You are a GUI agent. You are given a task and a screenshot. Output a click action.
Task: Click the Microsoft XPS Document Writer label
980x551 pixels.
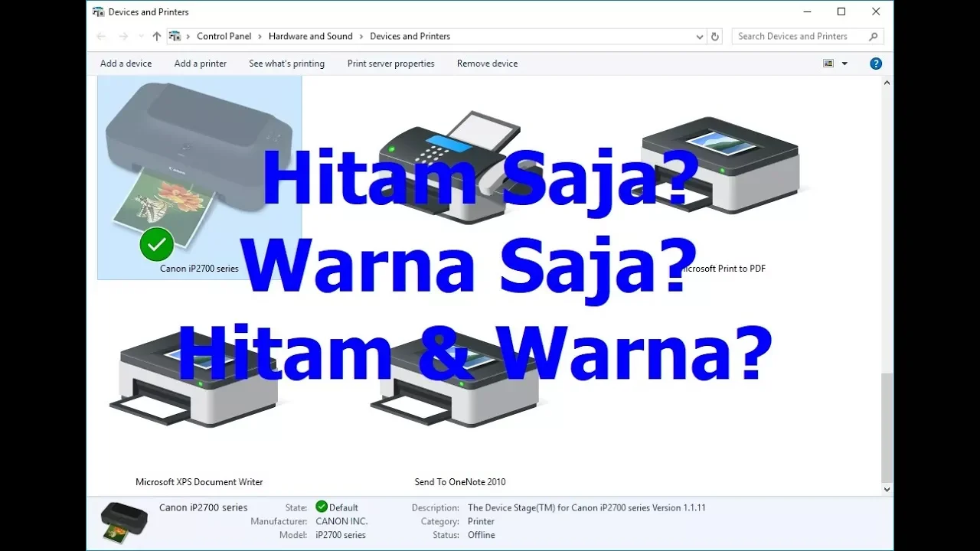(x=199, y=482)
